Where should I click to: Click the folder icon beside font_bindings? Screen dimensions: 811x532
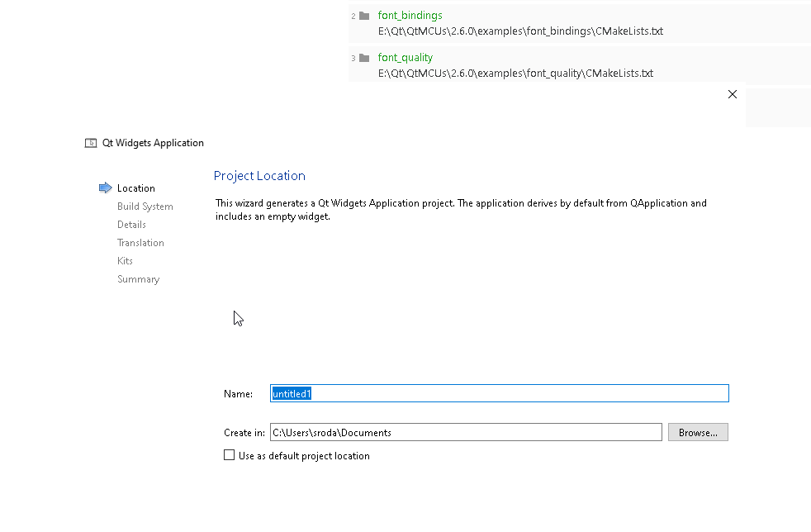click(364, 16)
